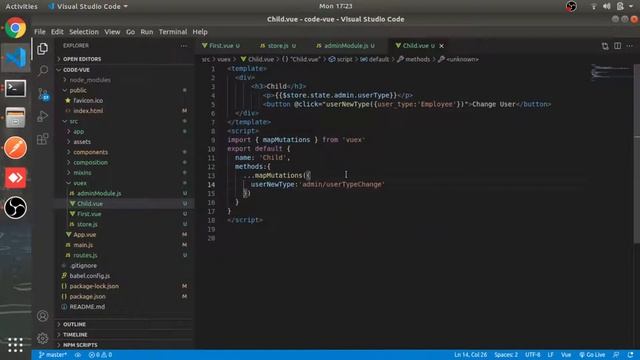The height and width of the screenshot is (360, 640).
Task: Open errors and warnings in the status bar
Action: click(100, 355)
